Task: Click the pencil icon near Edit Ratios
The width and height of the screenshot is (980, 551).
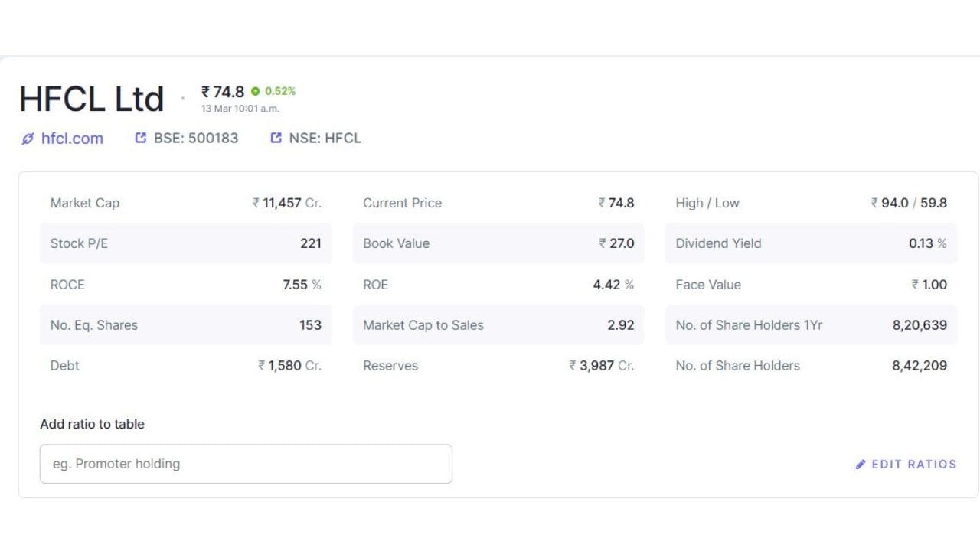Action: (x=861, y=464)
